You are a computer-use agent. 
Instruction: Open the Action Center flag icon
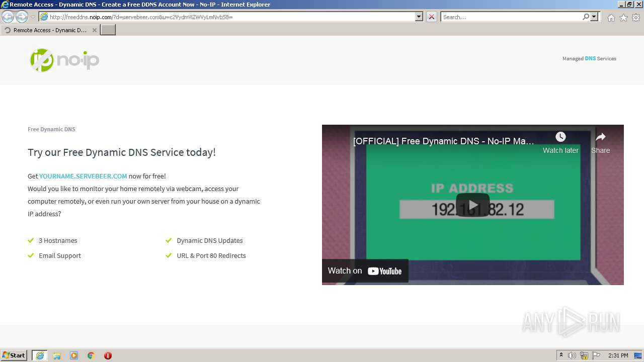[x=596, y=355]
